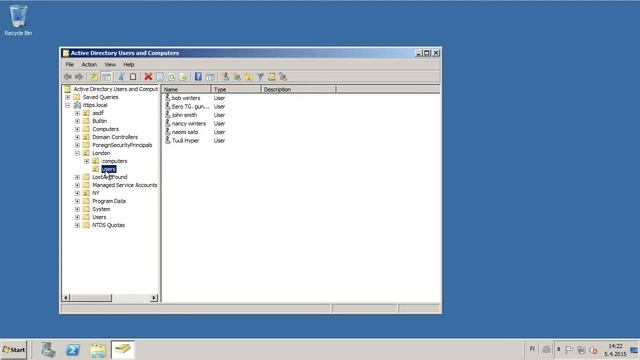Click the Export List toolbar icon
The height and width of the screenshot is (360, 640).
coord(183,77)
